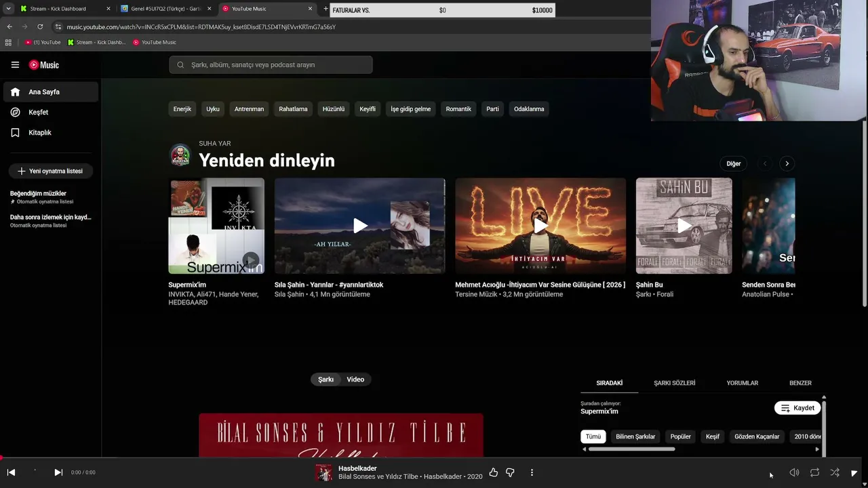This screenshot has width=868, height=488.
Task: Filter queue by Bilinen Şarkılar
Action: (635, 436)
